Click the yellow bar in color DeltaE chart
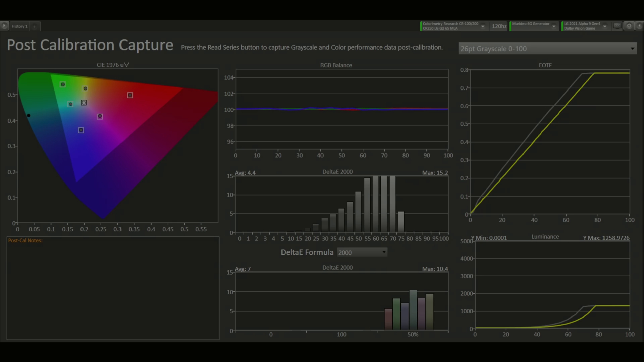The width and height of the screenshot is (644, 362). [x=430, y=312]
